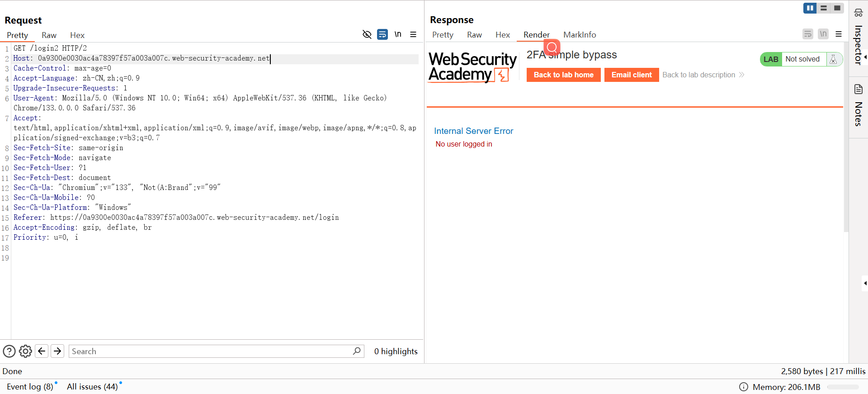Open Response panel hamburger options menu

[x=839, y=34]
